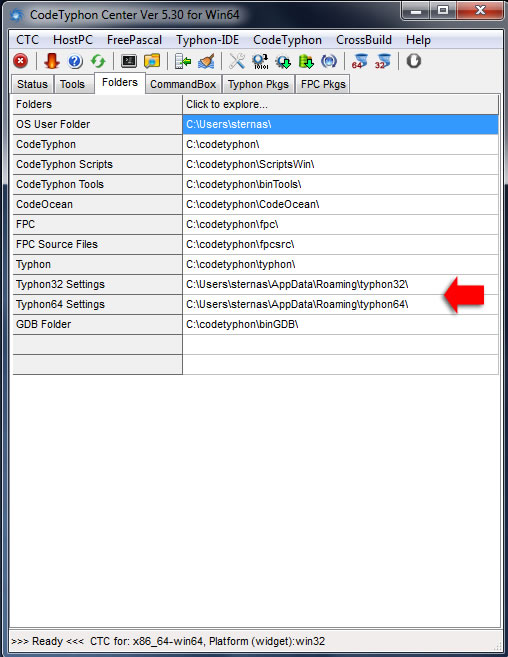Click the red downward arrow download icon

[52, 61]
